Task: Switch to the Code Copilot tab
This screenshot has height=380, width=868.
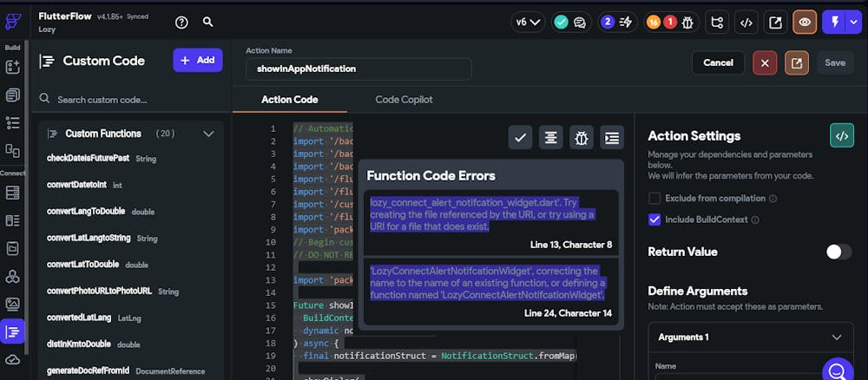Action: pos(404,100)
